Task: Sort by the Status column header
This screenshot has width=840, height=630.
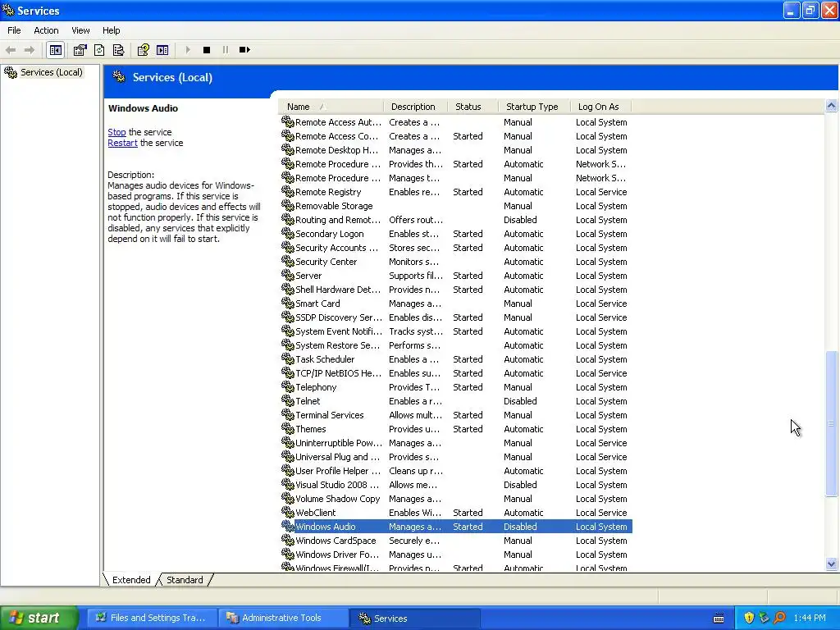Action: (x=473, y=107)
